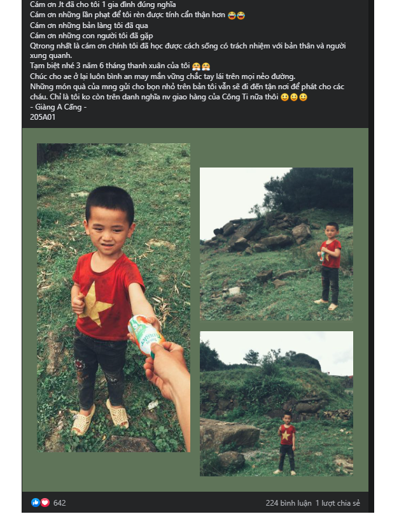
Task: Open bottom-right photo of boy on hillside
Action: pyautogui.click(x=277, y=404)
